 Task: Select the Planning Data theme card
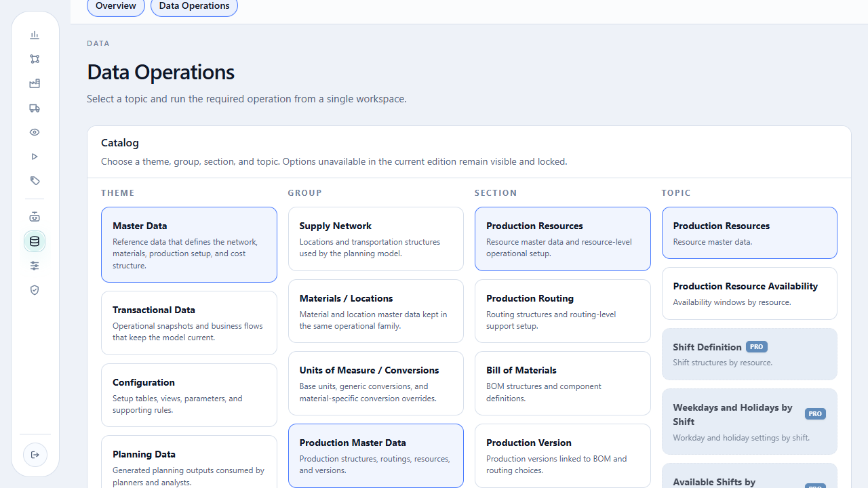click(189, 462)
